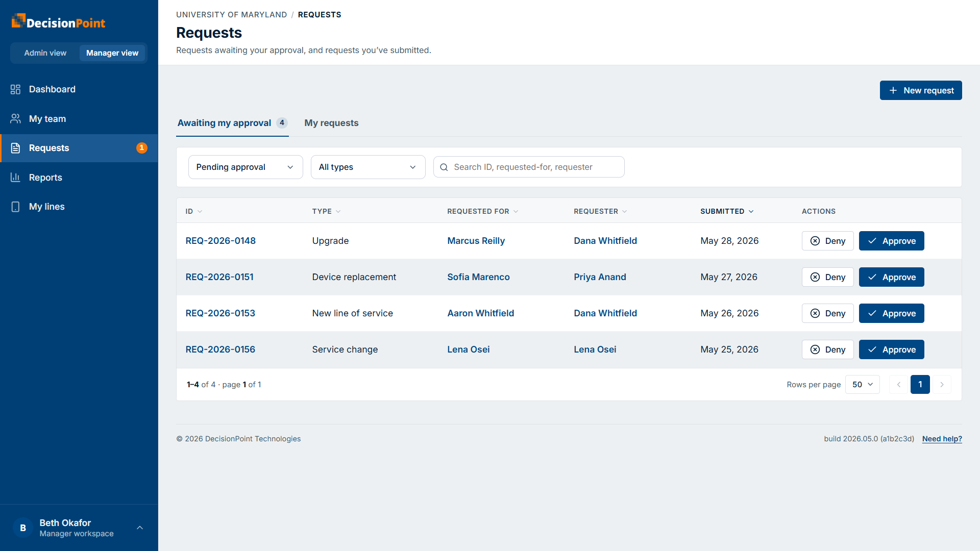Image resolution: width=980 pixels, height=551 pixels.
Task: Click the Reports bar chart icon
Action: click(x=15, y=178)
